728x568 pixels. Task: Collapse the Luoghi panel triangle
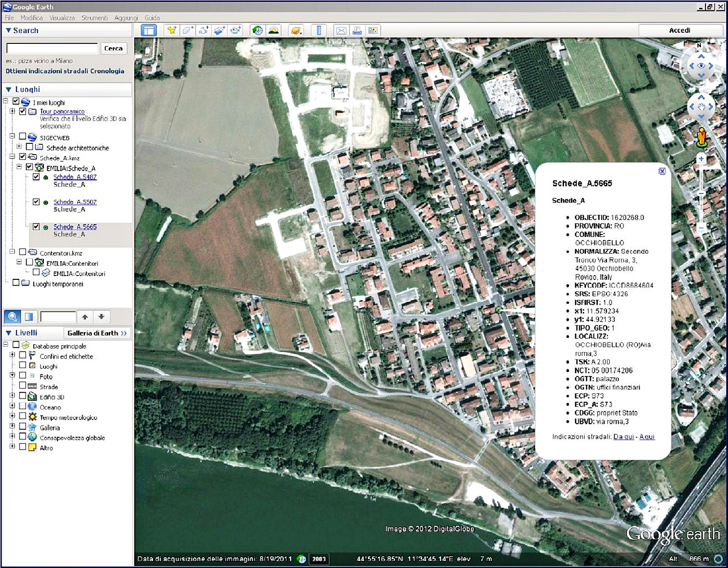click(8, 89)
